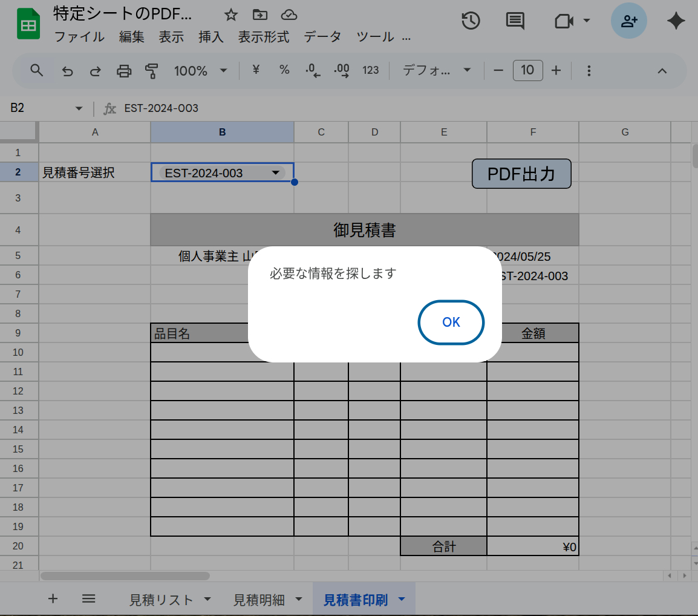Increase font size with plus

click(556, 70)
